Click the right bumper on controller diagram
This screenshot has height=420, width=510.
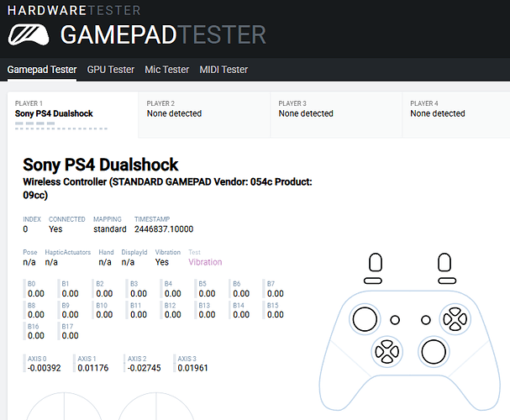pos(447,281)
